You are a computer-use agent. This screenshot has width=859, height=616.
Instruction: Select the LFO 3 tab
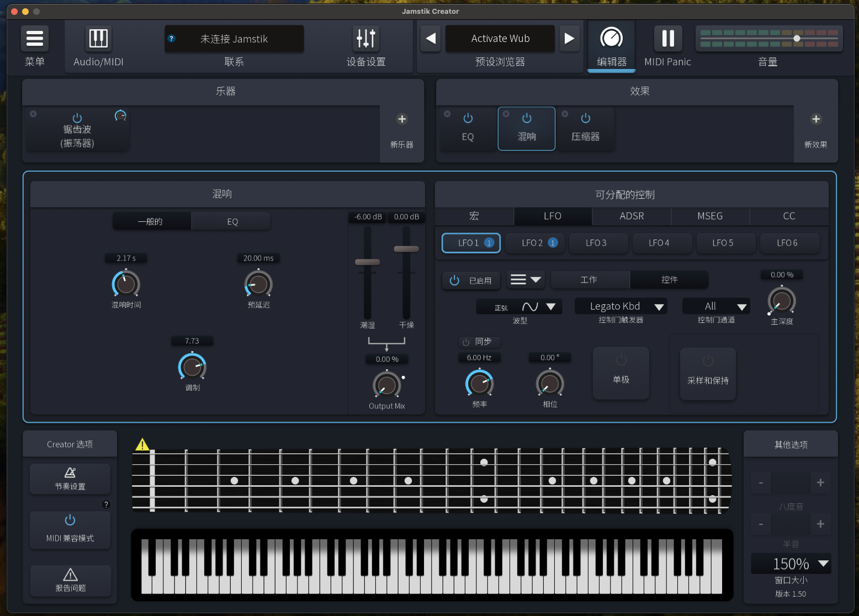point(596,243)
